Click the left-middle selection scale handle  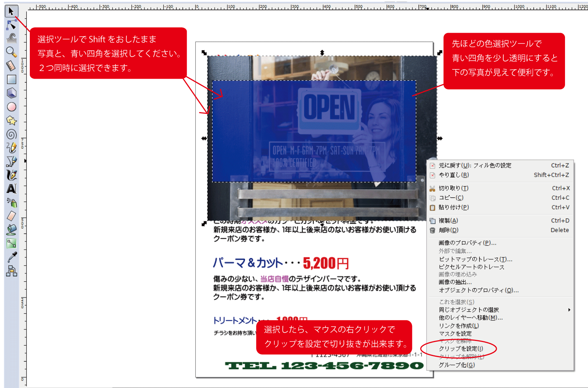point(204,138)
